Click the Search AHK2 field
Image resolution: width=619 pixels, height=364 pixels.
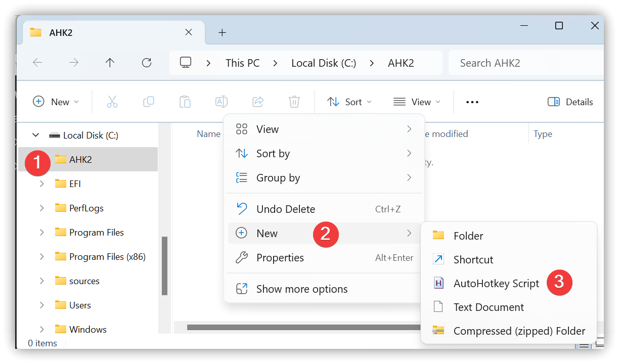(526, 63)
